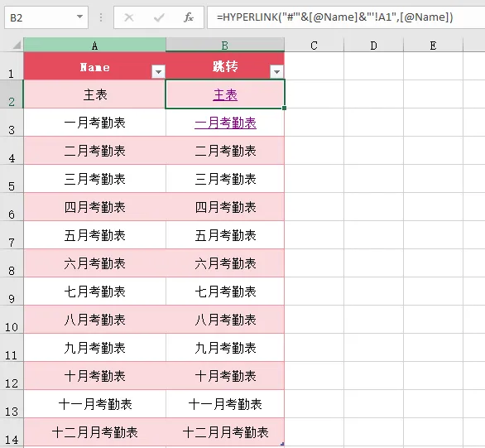Select cell 八月考勤表 in column A
Screen dimensions: 485x448
click(94, 320)
